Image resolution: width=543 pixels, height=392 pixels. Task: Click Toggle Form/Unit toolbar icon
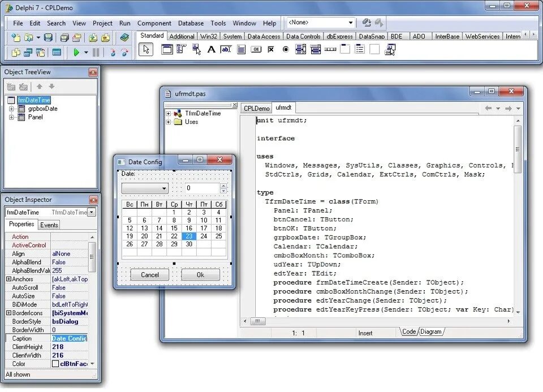tap(41, 53)
